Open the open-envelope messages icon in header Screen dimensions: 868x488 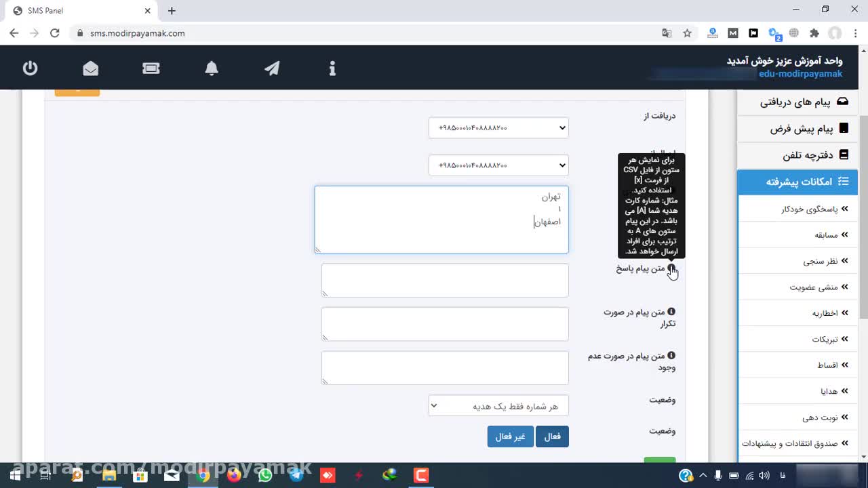tap(90, 68)
